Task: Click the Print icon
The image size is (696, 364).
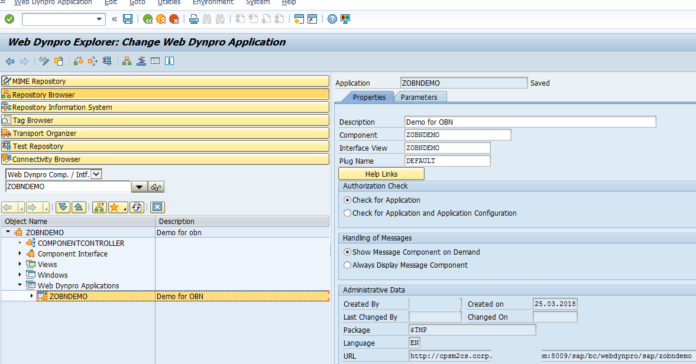Action: 194,19
